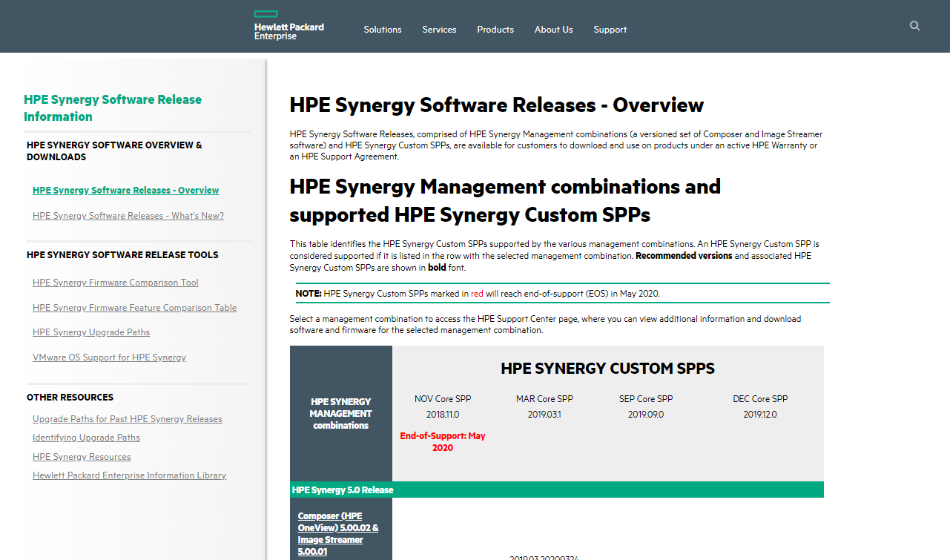
Task: Click version 2019.09.0 text
Action: [646, 415]
